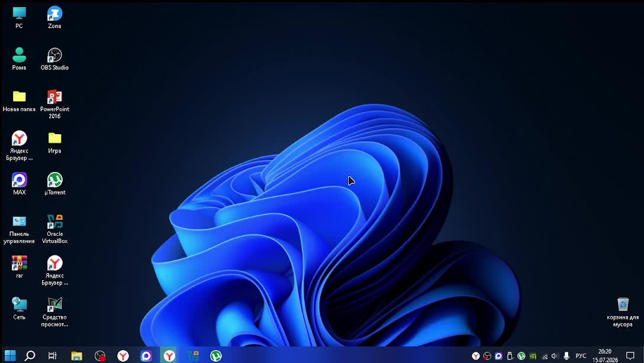
Task: Open Task View on the taskbar
Action: 52,356
